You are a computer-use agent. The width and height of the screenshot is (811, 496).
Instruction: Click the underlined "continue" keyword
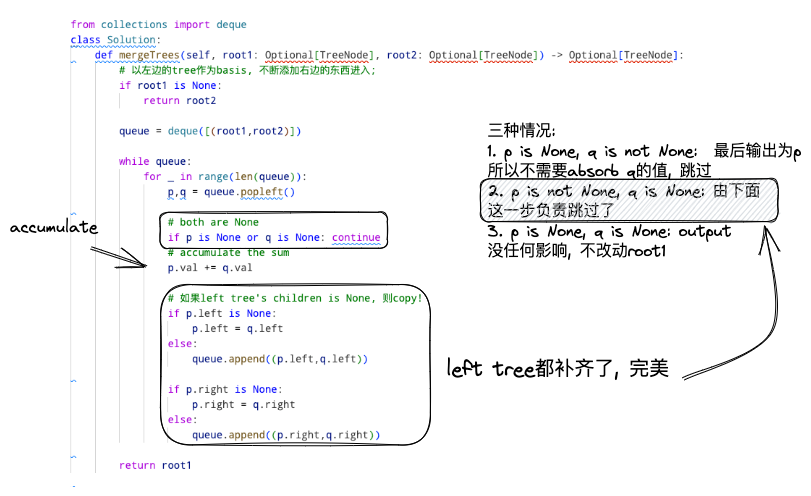355,237
